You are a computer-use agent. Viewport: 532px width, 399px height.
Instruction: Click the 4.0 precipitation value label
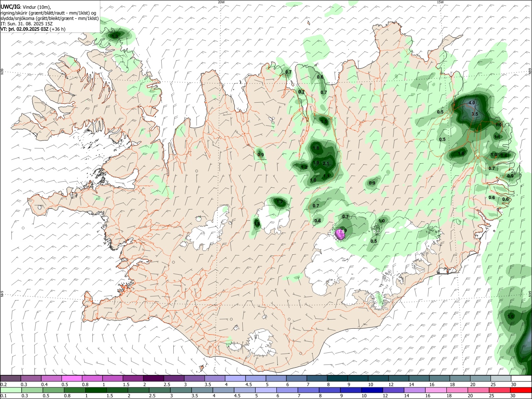point(471,103)
